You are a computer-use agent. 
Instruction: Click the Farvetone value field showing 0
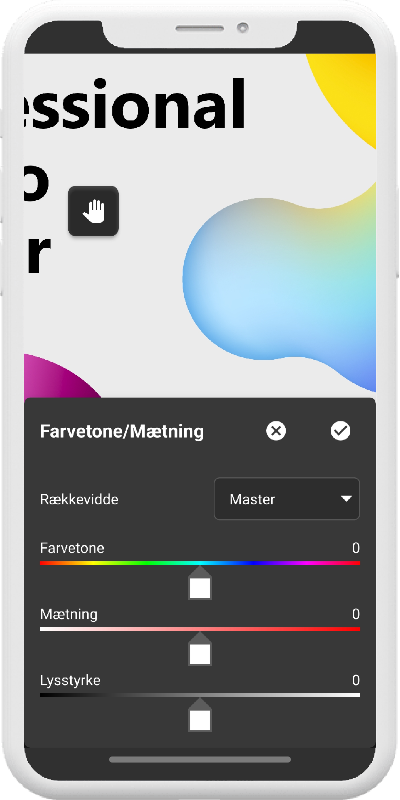tap(356, 548)
